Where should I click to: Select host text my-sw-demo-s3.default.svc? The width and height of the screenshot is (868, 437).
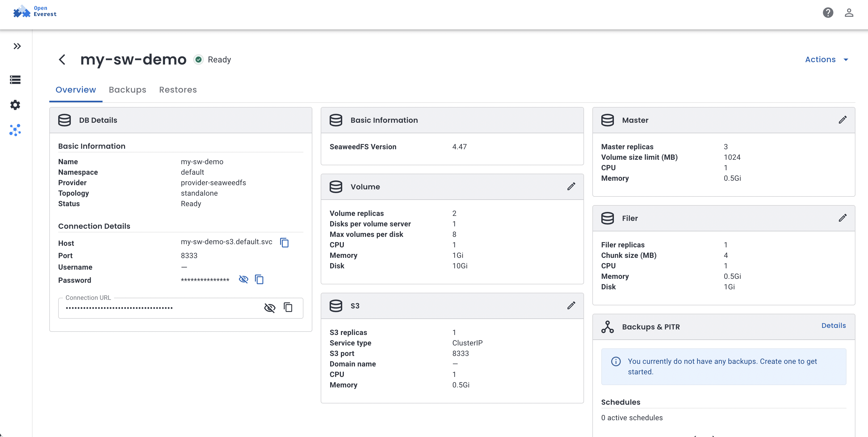click(226, 242)
